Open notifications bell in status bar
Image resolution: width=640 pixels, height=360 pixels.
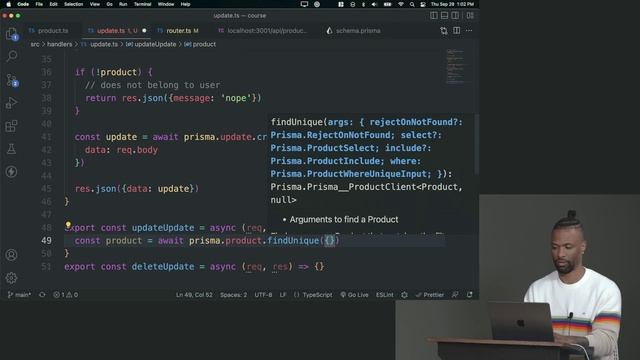pos(470,295)
